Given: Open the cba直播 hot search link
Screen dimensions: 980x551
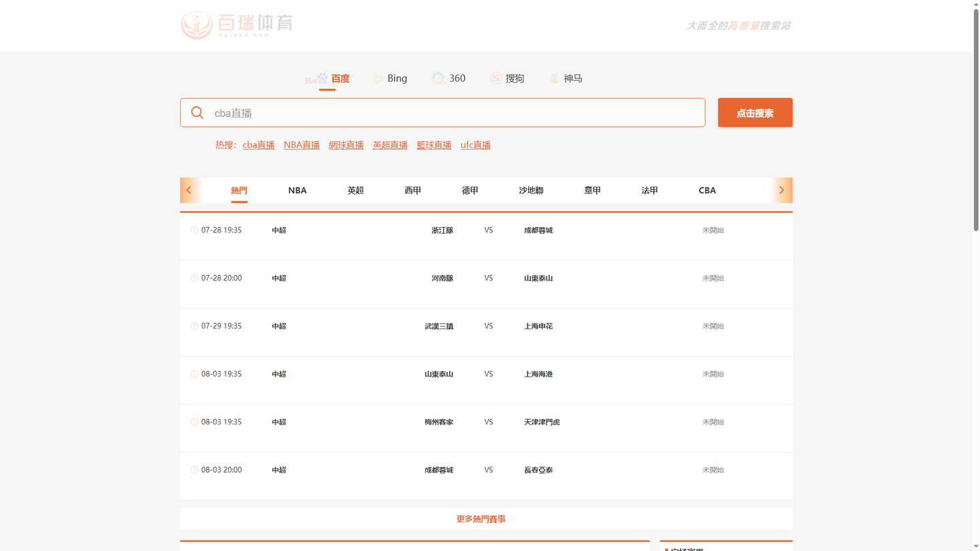Looking at the screenshot, I should point(259,145).
